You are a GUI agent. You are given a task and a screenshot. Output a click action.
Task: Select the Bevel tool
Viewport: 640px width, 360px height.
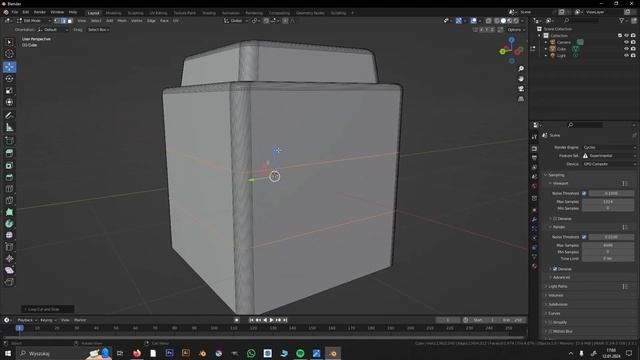(x=9, y=177)
